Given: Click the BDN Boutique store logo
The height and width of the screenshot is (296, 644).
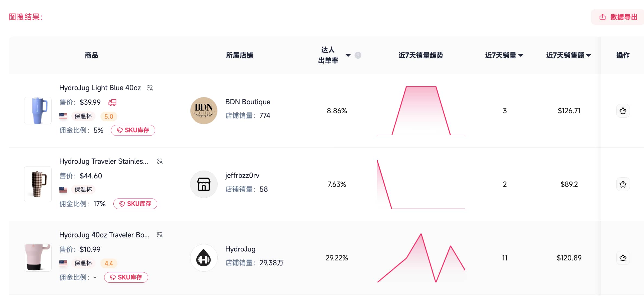Looking at the screenshot, I should pyautogui.click(x=204, y=111).
